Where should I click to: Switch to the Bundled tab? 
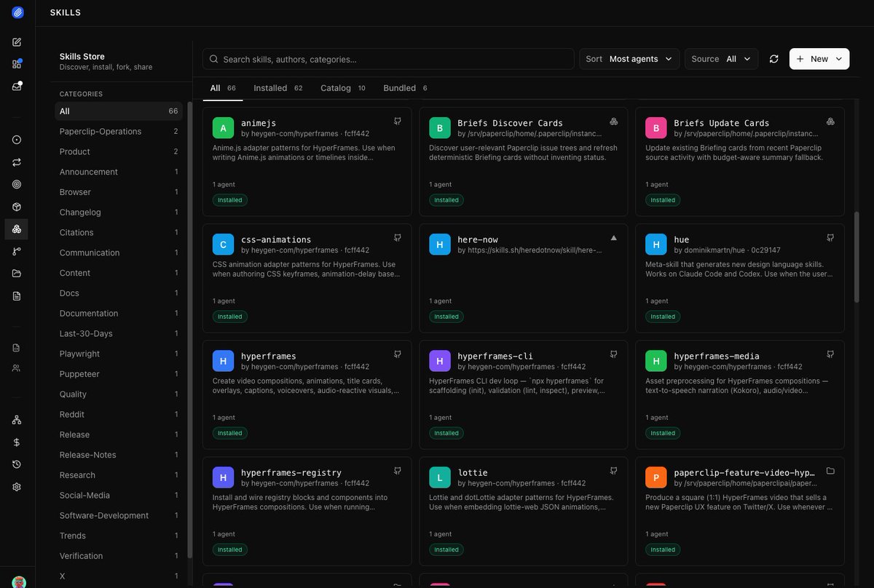[x=405, y=88]
